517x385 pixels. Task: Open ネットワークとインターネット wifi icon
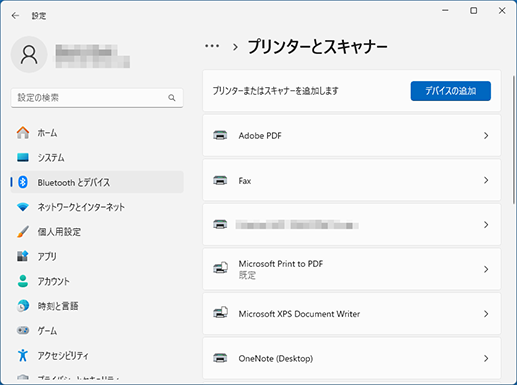click(x=23, y=207)
